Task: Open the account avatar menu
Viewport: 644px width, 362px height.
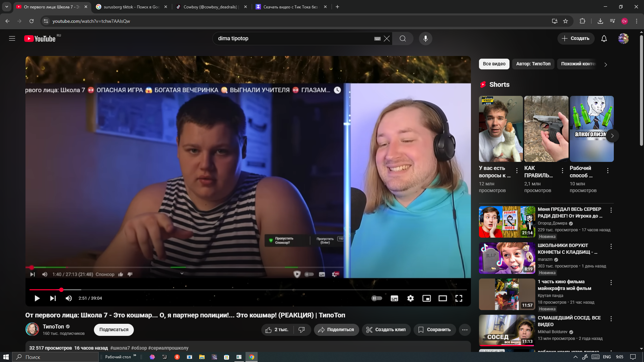Action: 624,39
